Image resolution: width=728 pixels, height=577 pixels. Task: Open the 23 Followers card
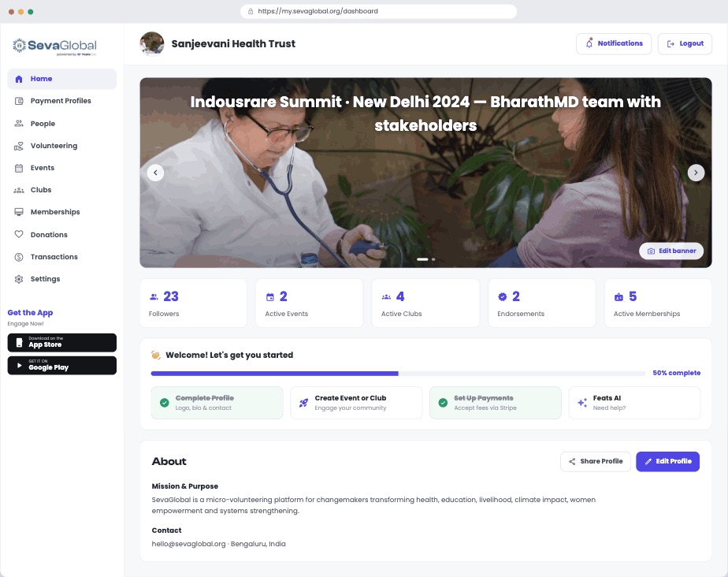click(193, 303)
